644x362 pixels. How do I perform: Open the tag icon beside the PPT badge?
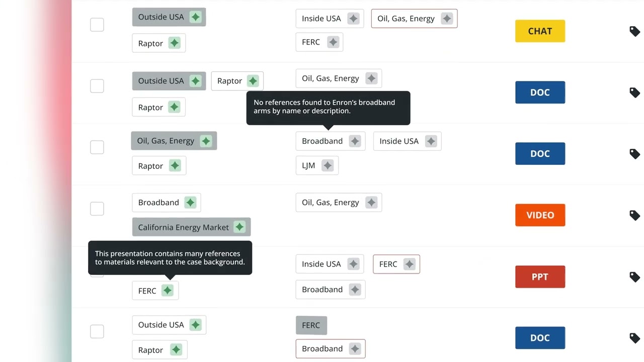[634, 277]
